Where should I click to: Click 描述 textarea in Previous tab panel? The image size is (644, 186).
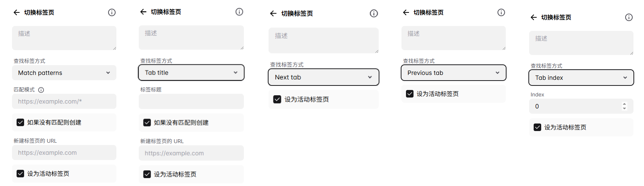pyautogui.click(x=453, y=38)
